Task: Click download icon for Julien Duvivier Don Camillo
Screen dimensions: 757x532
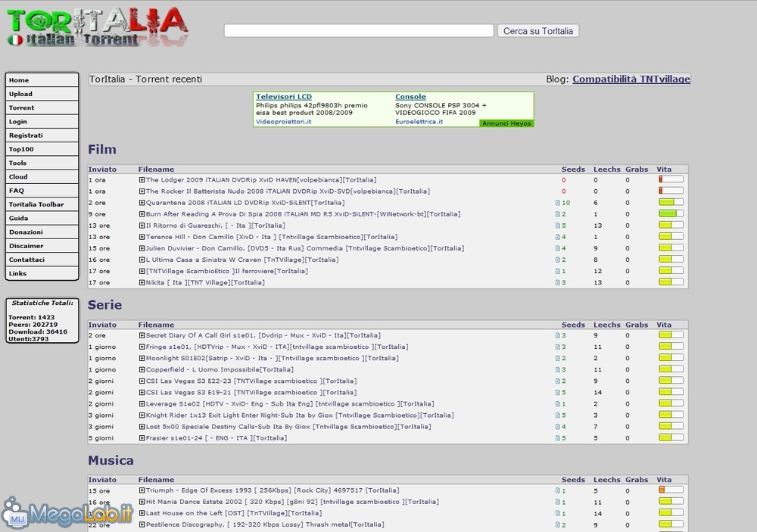Action: tap(558, 249)
